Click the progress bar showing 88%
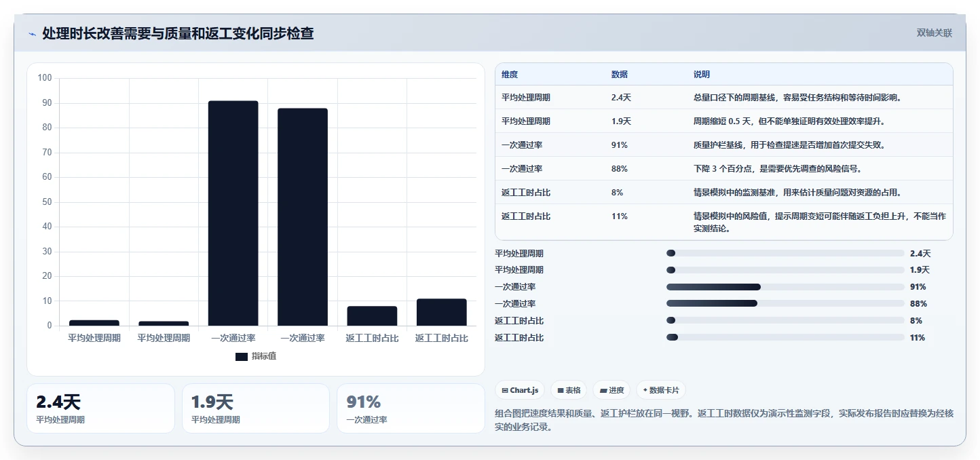 [785, 303]
